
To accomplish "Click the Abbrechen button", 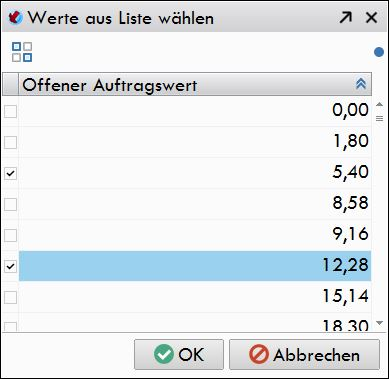I will (304, 354).
